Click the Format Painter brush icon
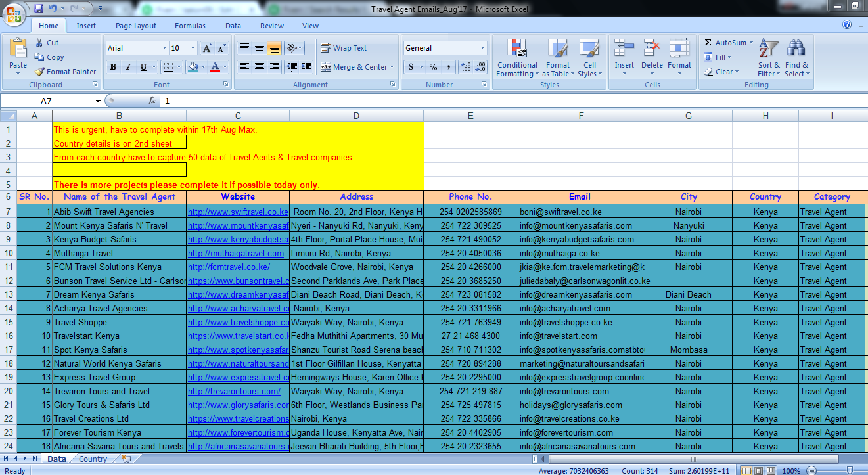Image resolution: width=868 pixels, height=475 pixels. pyautogui.click(x=40, y=72)
